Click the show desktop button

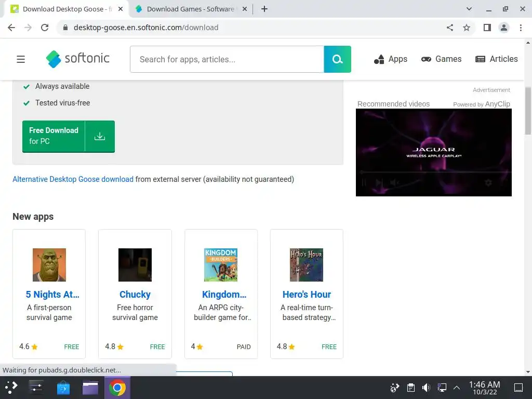click(518, 388)
